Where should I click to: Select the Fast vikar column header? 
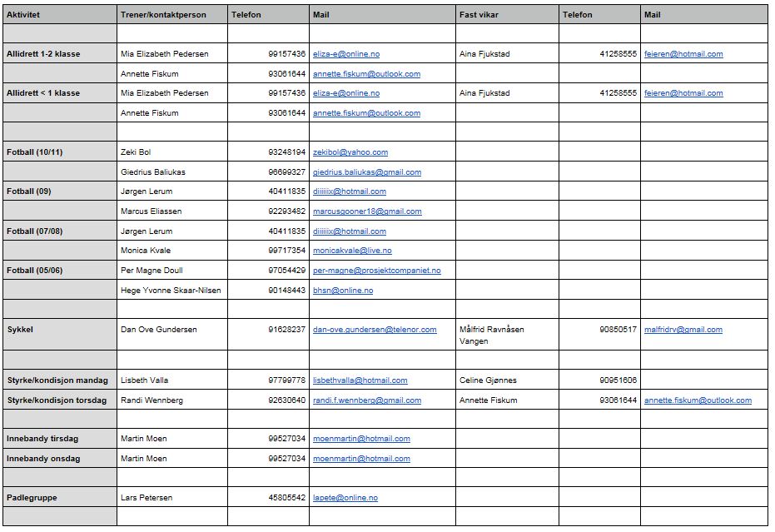pos(507,14)
